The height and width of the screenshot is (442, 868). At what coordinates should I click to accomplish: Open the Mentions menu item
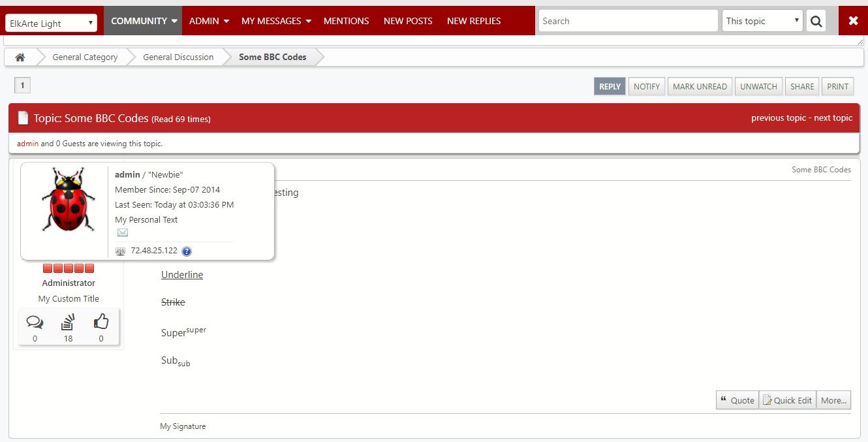click(x=347, y=21)
